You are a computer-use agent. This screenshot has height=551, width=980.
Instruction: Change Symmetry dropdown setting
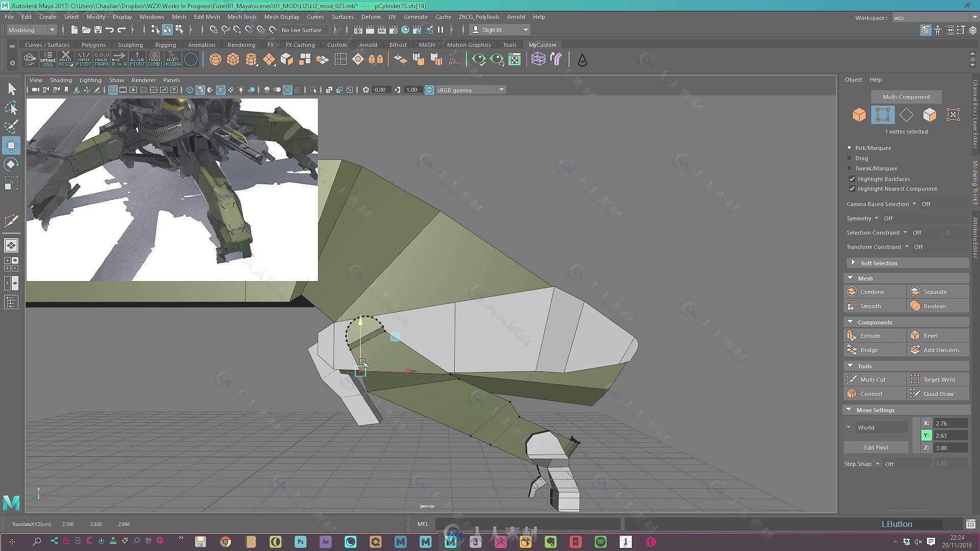coord(876,218)
